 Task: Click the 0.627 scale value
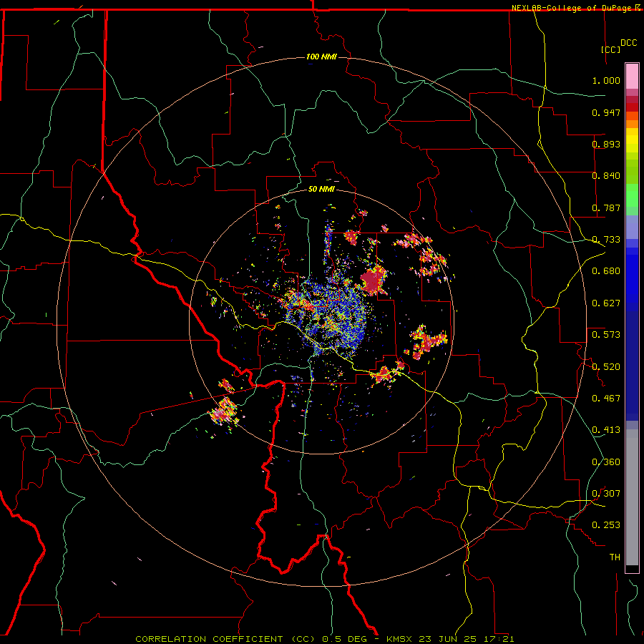coord(606,303)
